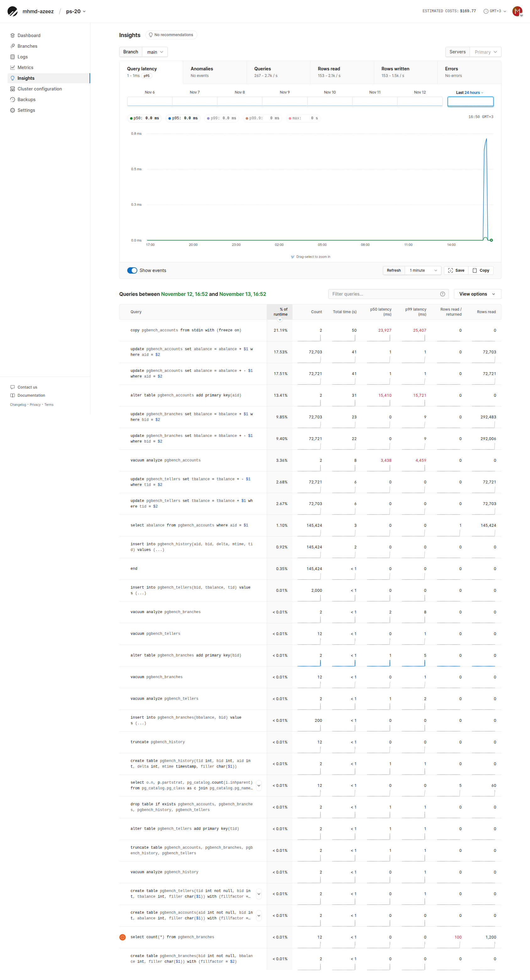This screenshot has width=530, height=980.
Task: Open the Documentation link
Action: (31, 395)
